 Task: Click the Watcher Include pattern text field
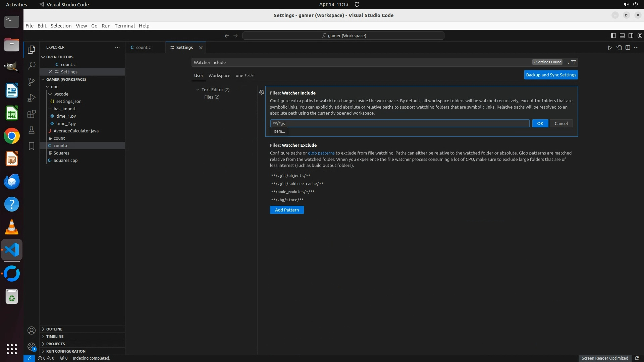[x=399, y=123]
